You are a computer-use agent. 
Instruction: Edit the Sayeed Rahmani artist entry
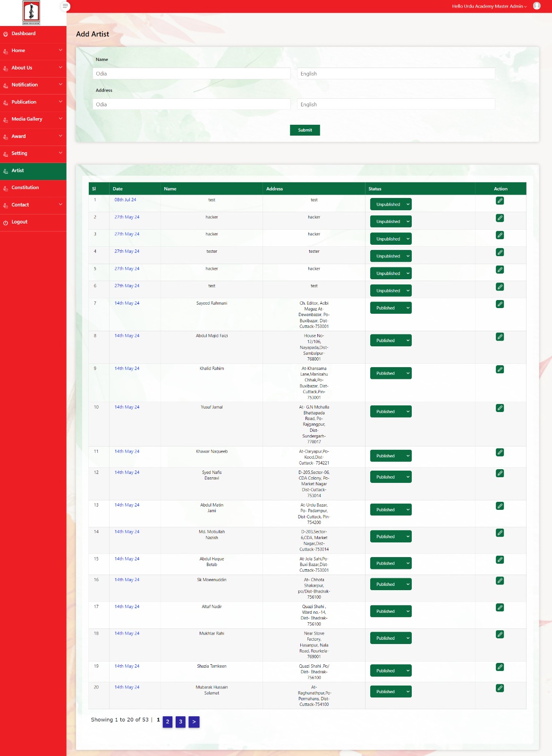[500, 304]
